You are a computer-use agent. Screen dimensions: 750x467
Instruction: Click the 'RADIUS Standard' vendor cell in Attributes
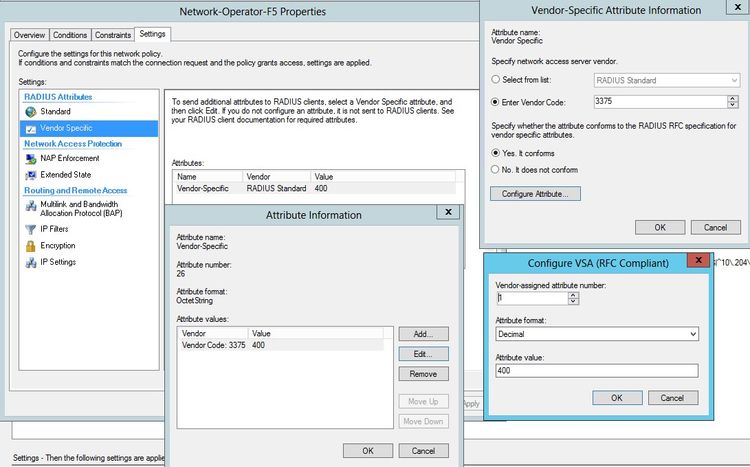pyautogui.click(x=276, y=189)
